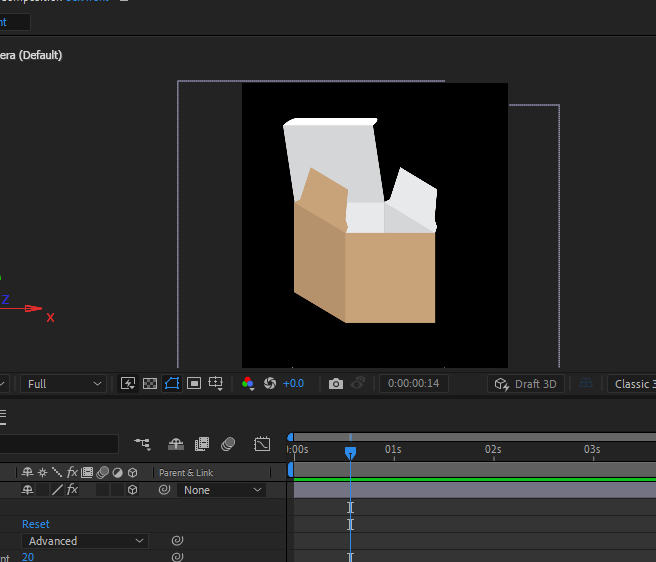Click the 0:00:00:14 preview timecode

point(413,383)
